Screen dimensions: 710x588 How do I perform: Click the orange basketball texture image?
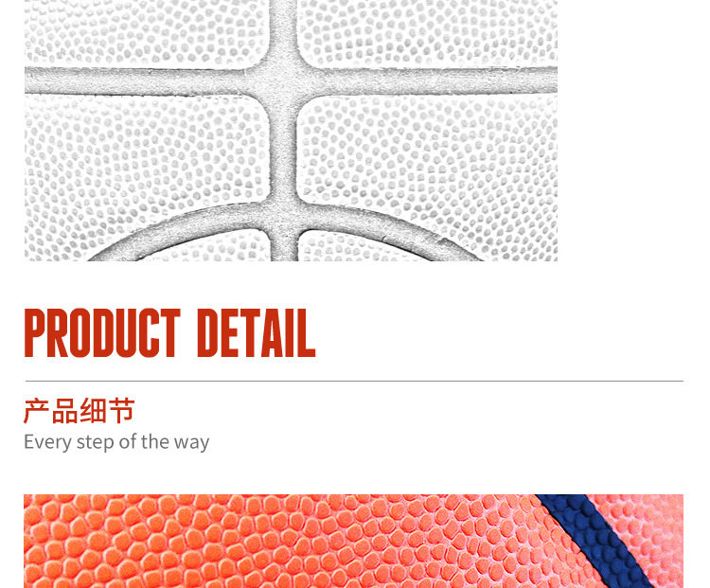point(353,541)
